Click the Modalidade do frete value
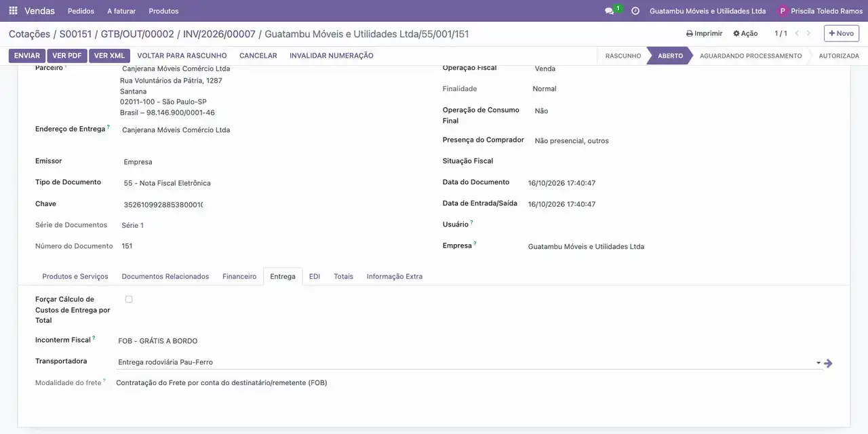 click(222, 383)
